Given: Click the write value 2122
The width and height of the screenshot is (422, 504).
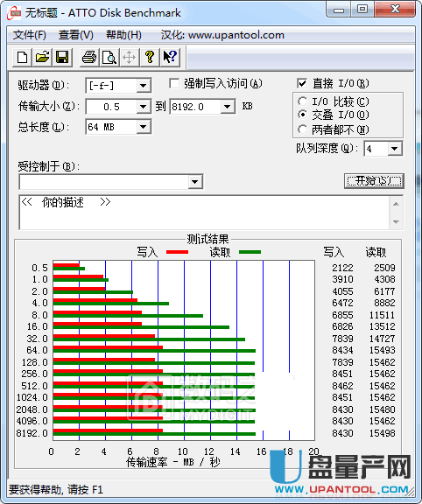Looking at the screenshot, I should pyautogui.click(x=342, y=268).
